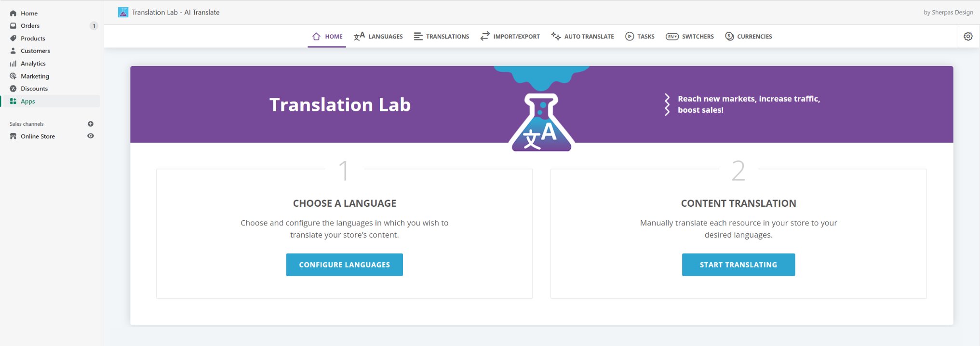Switch to the TRANSLATIONS tab

click(x=442, y=36)
